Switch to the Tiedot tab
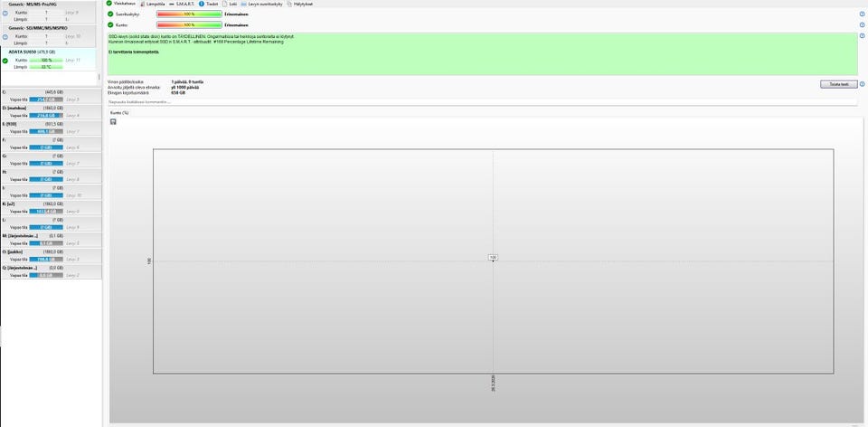The width and height of the screenshot is (868, 427). click(208, 4)
